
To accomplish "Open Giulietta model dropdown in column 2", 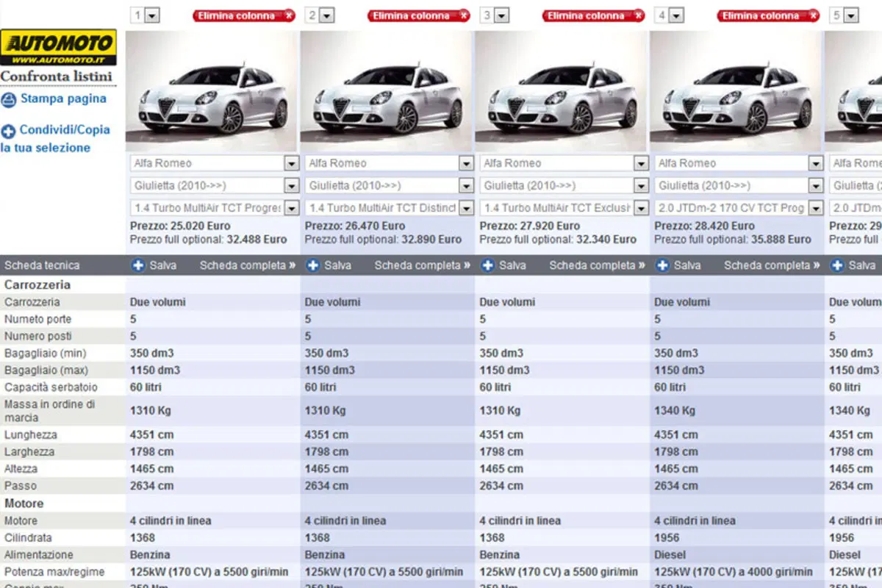I will pyautogui.click(x=390, y=185).
